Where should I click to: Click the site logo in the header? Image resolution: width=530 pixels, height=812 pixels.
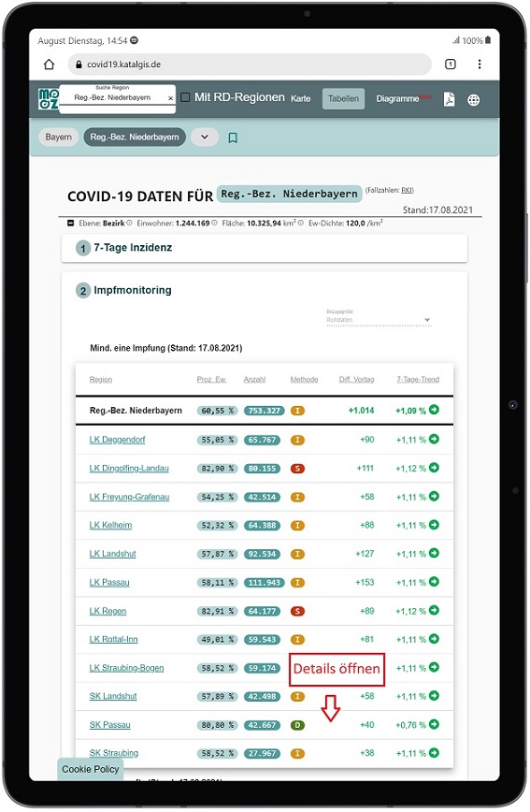coord(48,99)
